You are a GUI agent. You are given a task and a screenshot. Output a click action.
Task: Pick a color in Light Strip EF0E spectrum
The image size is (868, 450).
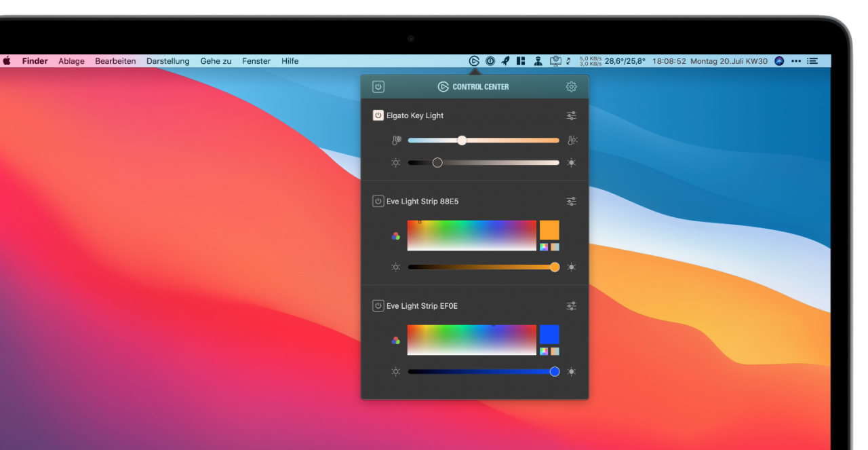tap(472, 340)
